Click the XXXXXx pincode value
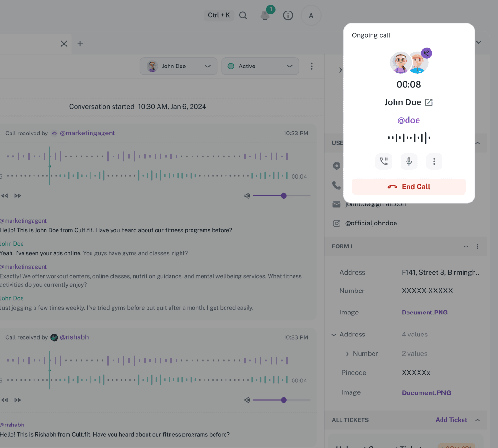Image resolution: width=498 pixels, height=448 pixels. tap(416, 373)
